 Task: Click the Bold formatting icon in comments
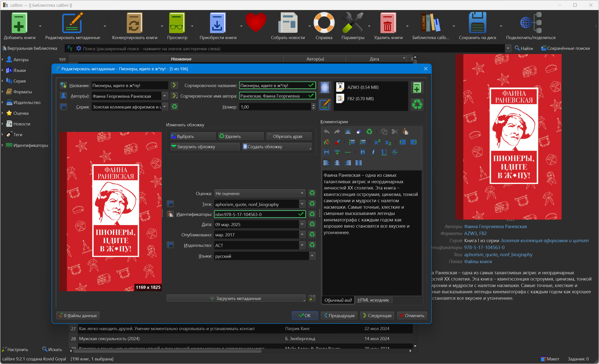click(363, 152)
